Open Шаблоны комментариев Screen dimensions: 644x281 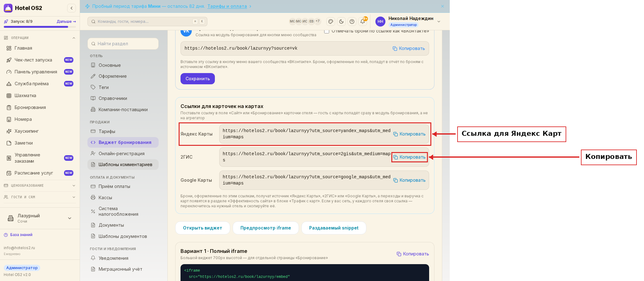(123, 165)
